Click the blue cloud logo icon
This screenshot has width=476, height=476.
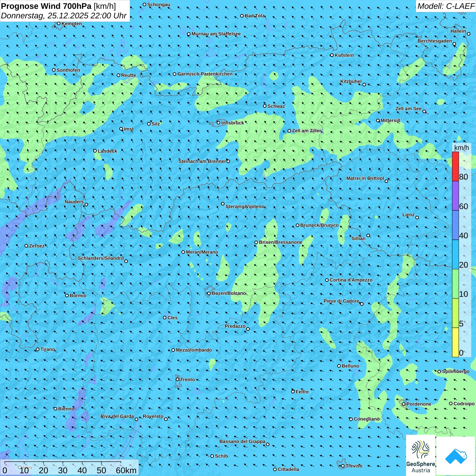pyautogui.click(x=456, y=456)
